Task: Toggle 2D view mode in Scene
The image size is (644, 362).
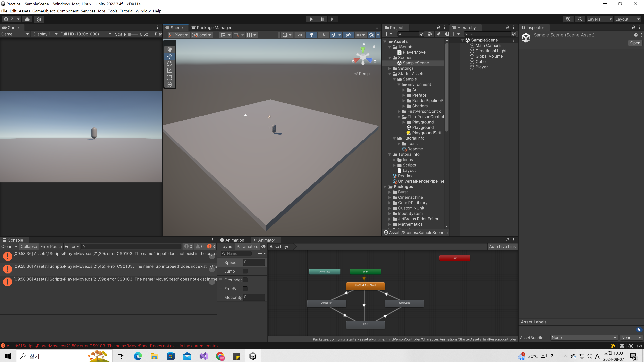Action: coord(300,35)
